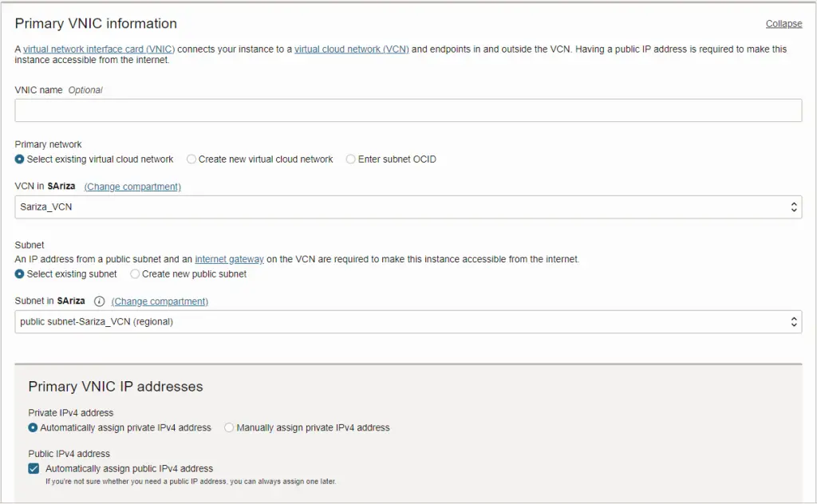This screenshot has height=504, width=817.
Task: Select existing virtual cloud network option
Action: point(18,159)
